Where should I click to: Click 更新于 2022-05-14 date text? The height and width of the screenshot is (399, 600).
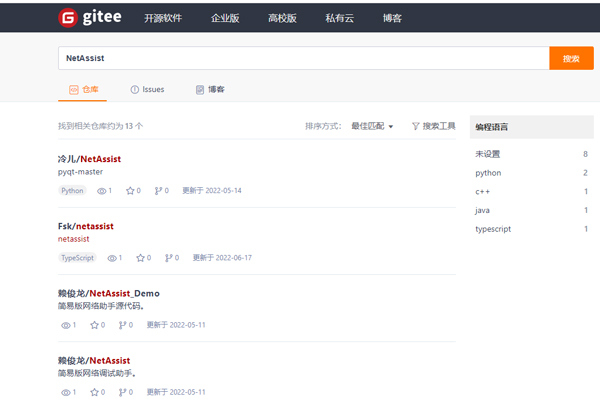point(212,191)
